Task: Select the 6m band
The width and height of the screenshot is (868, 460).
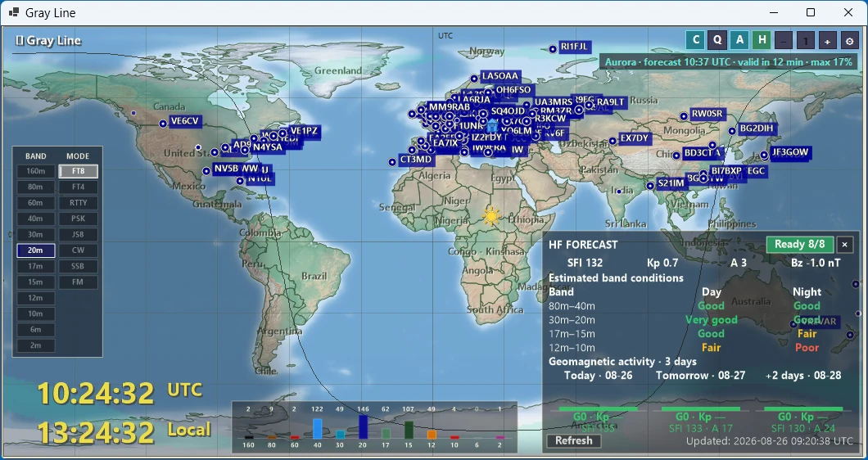Action: click(35, 329)
